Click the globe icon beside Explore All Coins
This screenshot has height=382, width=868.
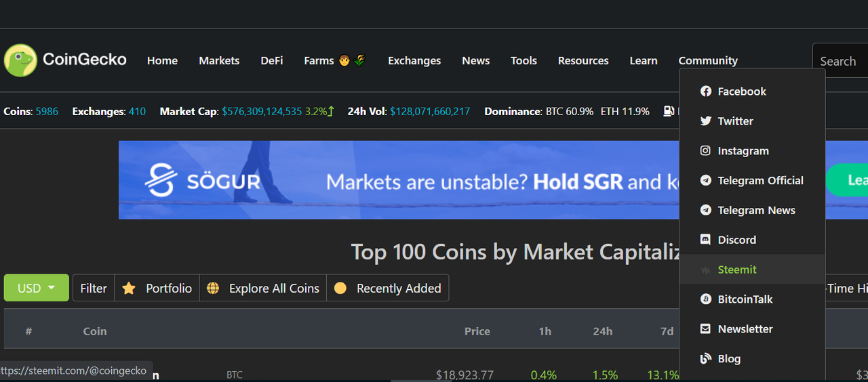(x=213, y=289)
